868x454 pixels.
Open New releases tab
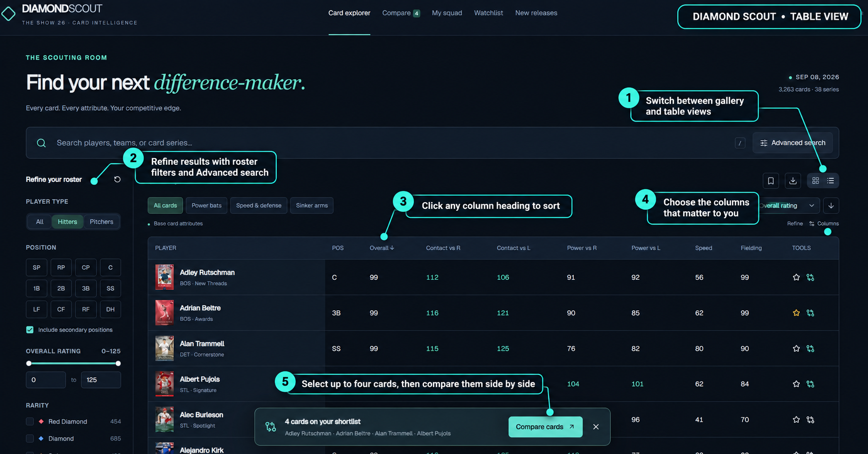(536, 13)
